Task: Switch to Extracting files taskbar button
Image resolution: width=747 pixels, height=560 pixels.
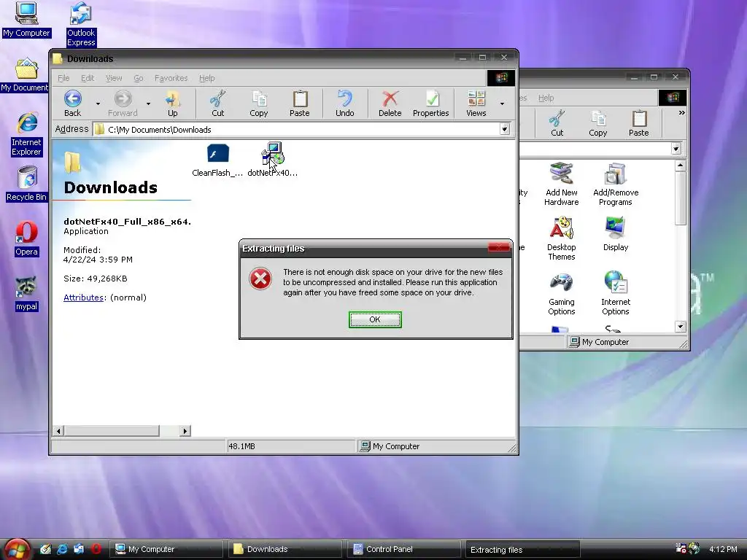Action: click(522, 550)
